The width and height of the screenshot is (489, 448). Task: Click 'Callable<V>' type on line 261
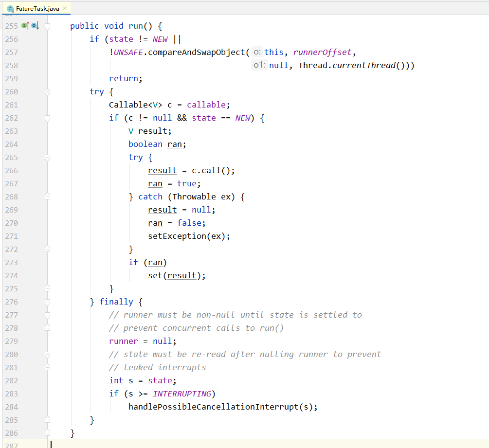[x=136, y=105]
